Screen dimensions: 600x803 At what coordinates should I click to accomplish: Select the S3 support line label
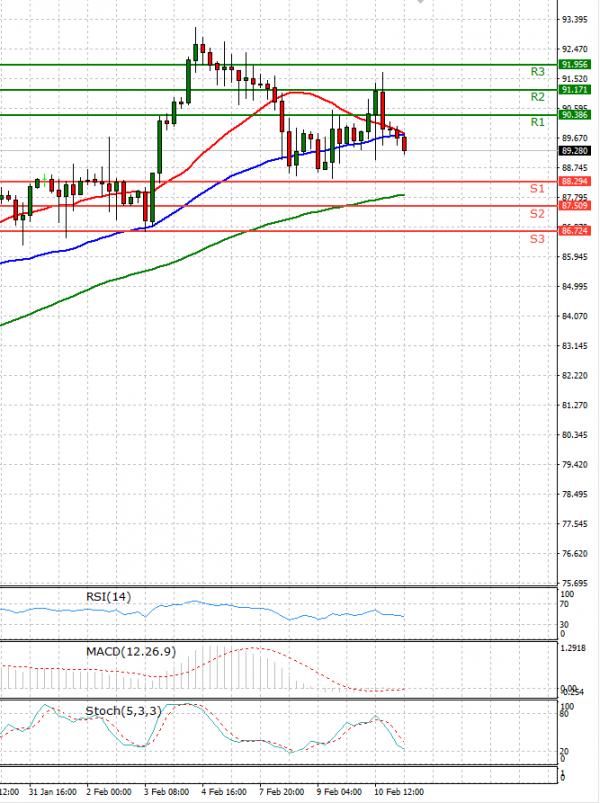[537, 239]
